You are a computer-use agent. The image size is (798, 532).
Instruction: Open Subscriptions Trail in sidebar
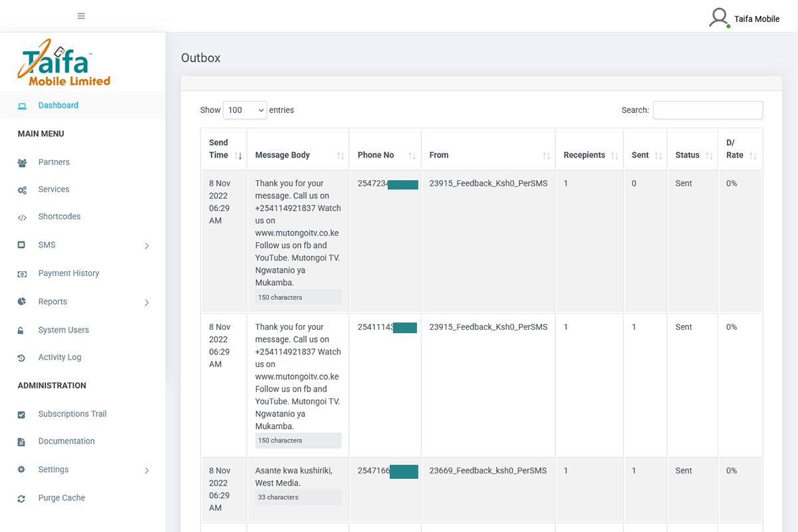[x=72, y=414]
